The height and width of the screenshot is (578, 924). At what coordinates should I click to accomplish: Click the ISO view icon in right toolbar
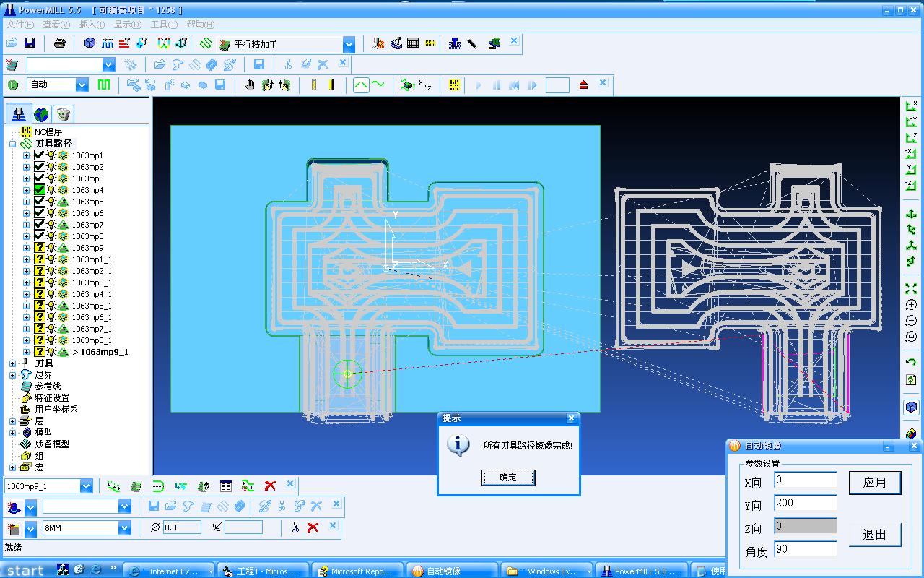click(x=911, y=215)
